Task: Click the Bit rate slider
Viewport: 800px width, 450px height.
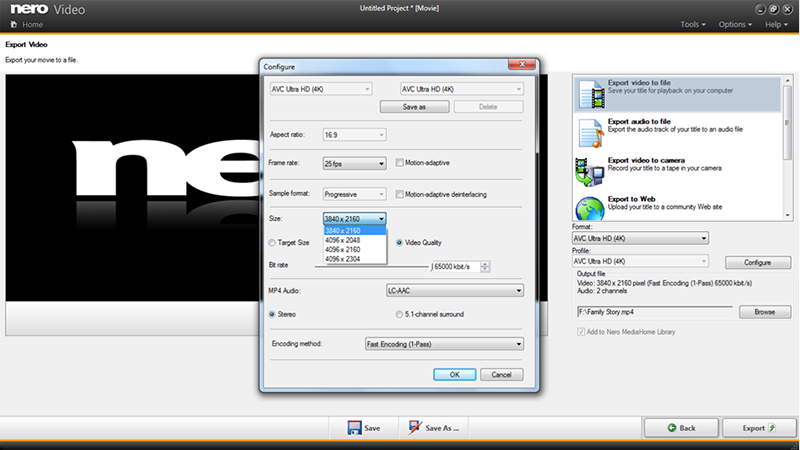Action: coord(371,266)
